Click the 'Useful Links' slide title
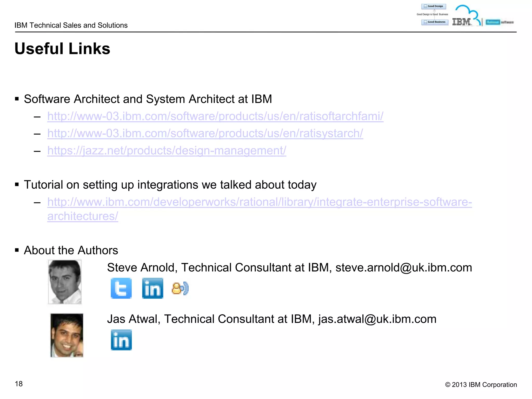532x399 pixels. (62, 49)
